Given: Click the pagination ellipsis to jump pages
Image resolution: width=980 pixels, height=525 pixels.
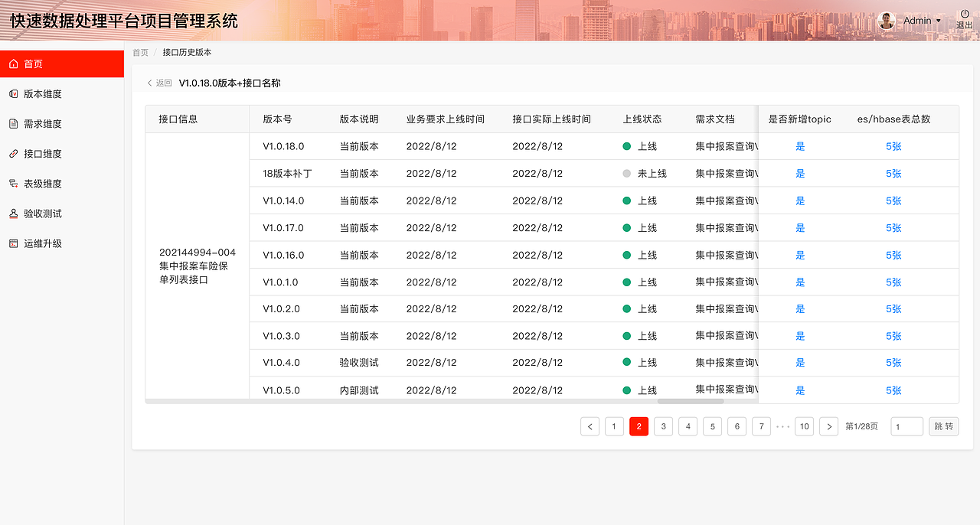Looking at the screenshot, I should 782,426.
